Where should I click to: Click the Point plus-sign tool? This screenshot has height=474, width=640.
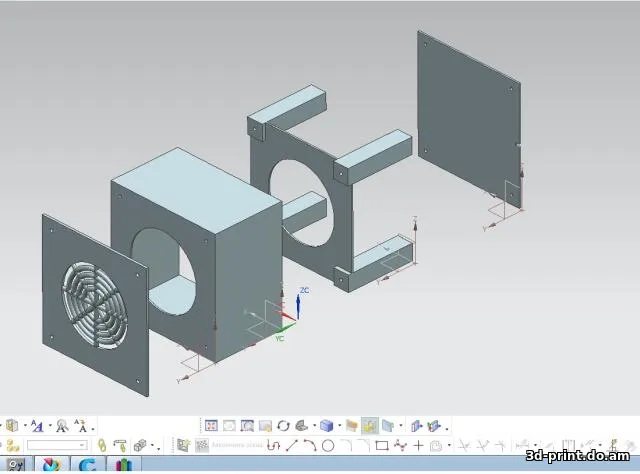coord(418,445)
